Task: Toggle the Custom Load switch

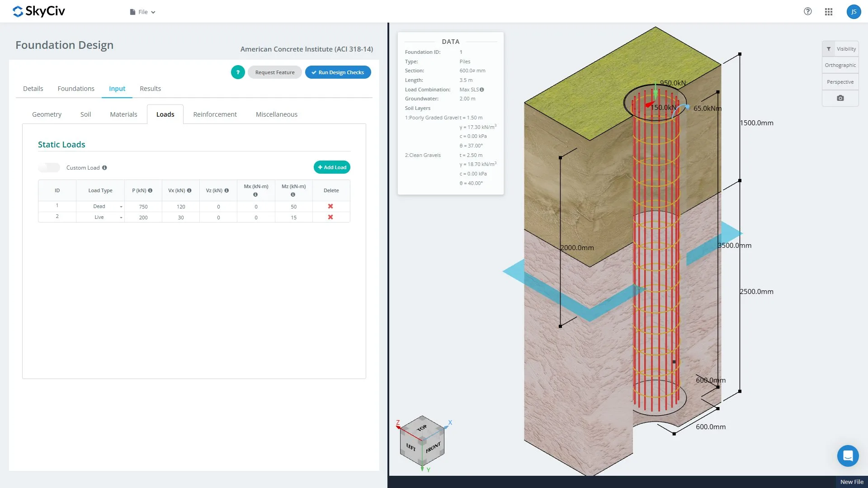Action: pyautogui.click(x=49, y=168)
